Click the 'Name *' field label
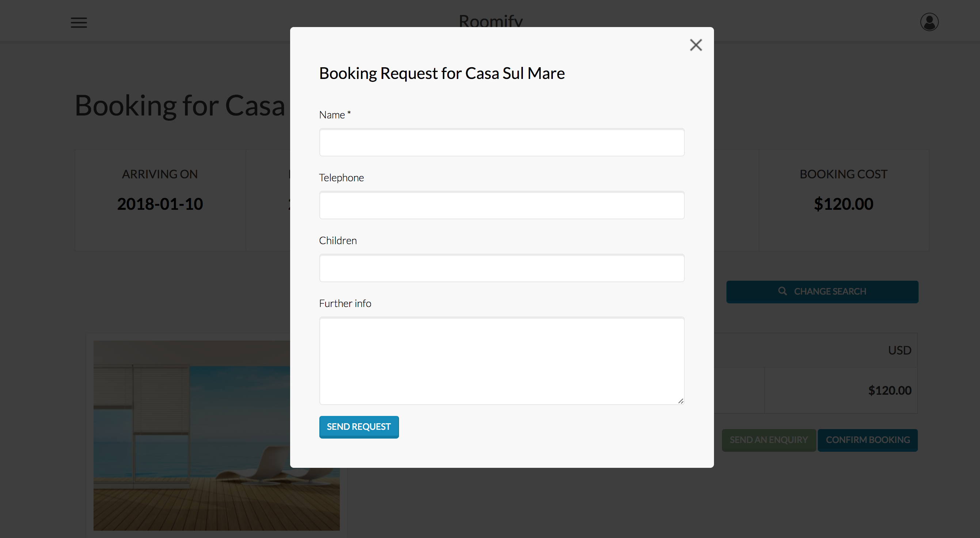This screenshot has height=538, width=980. (335, 114)
